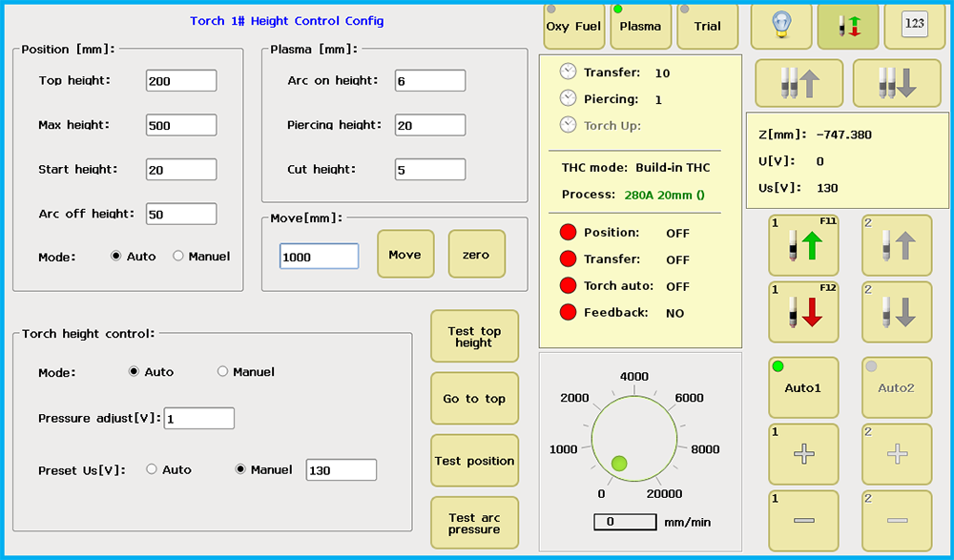This screenshot has height=560, width=954.
Task: Click the Cut height input field
Action: pyautogui.click(x=430, y=169)
